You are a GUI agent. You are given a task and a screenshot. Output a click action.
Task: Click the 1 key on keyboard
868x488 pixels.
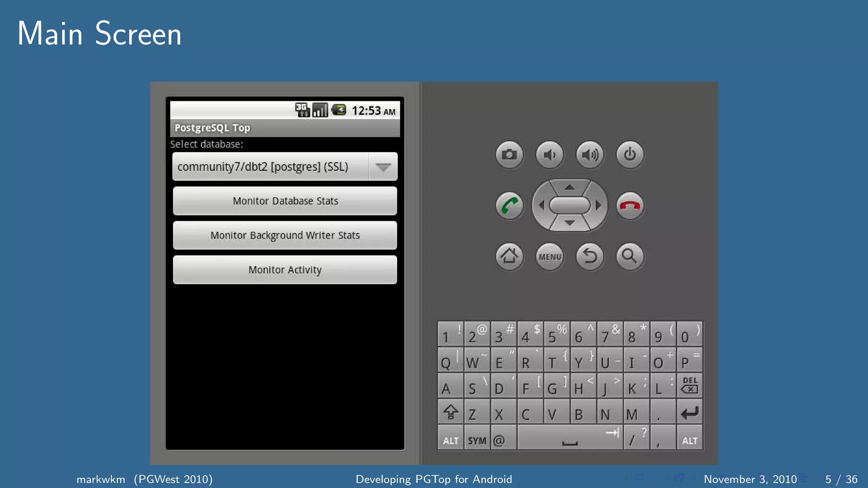(451, 333)
